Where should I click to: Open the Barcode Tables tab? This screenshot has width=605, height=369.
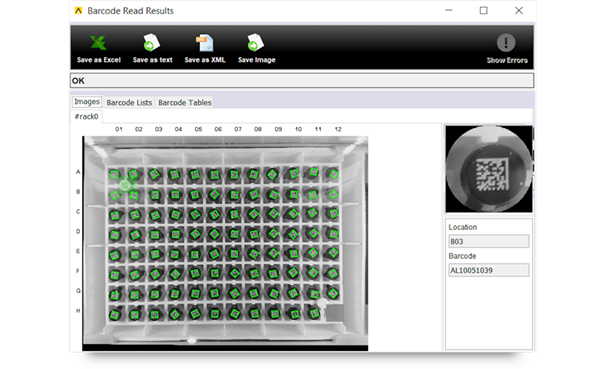pyautogui.click(x=185, y=103)
